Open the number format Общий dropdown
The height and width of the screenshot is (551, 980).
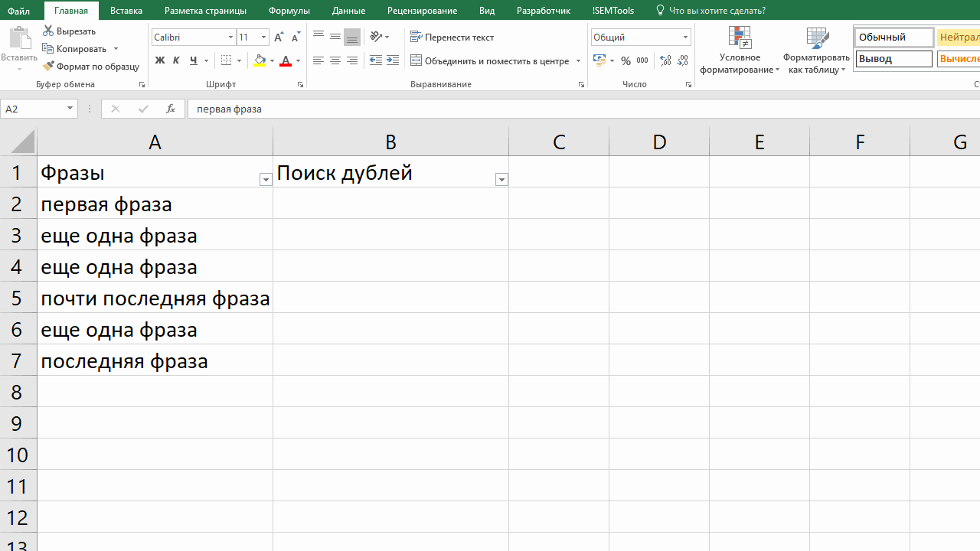(685, 37)
